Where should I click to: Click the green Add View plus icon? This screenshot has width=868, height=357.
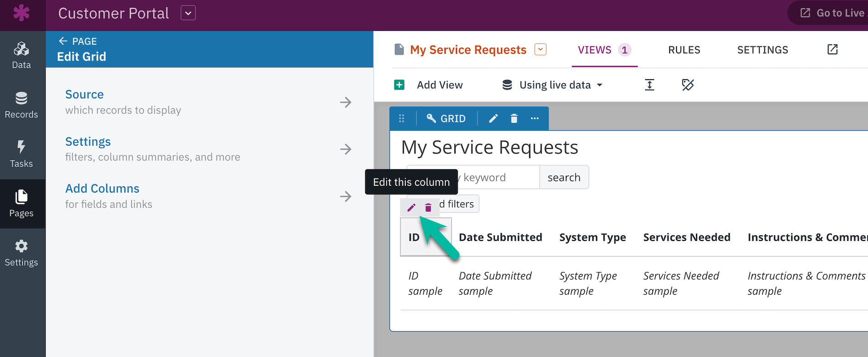(399, 85)
